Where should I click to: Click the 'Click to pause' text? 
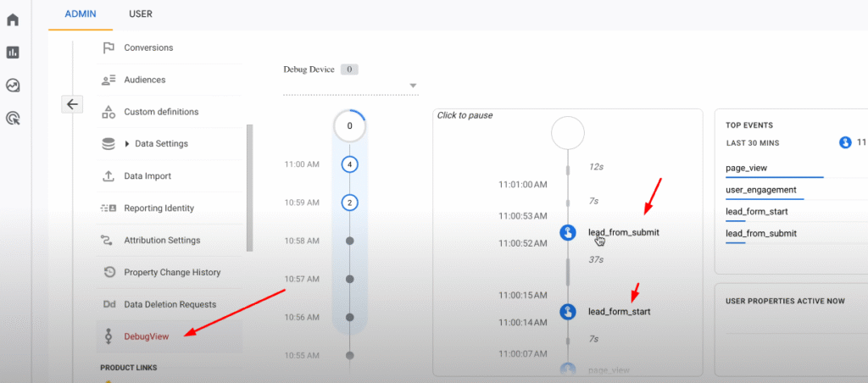[465, 116]
